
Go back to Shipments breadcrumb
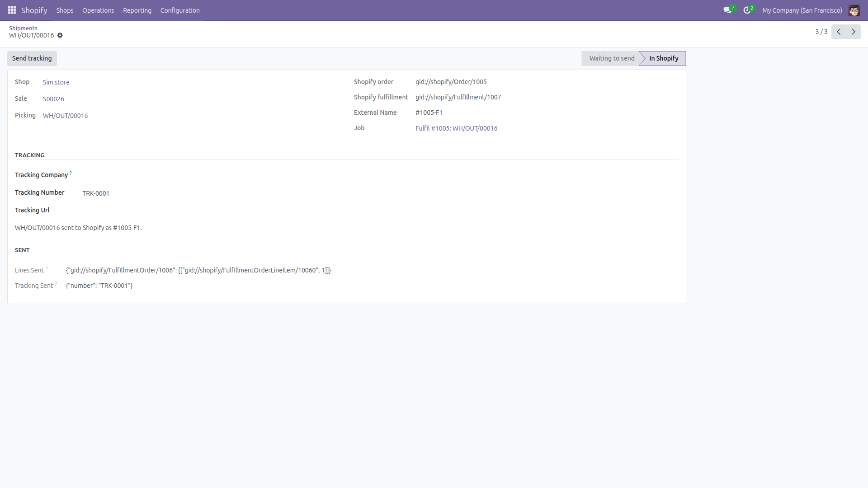(x=23, y=28)
